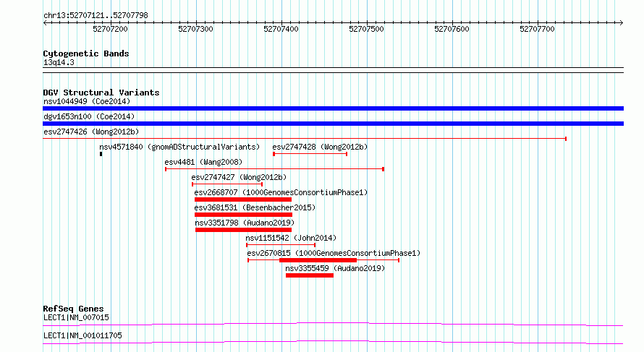Screen dimensions: 644x352
Task: Open the nsv3351798 (Audano2019) label
Action: pyautogui.click(x=245, y=223)
